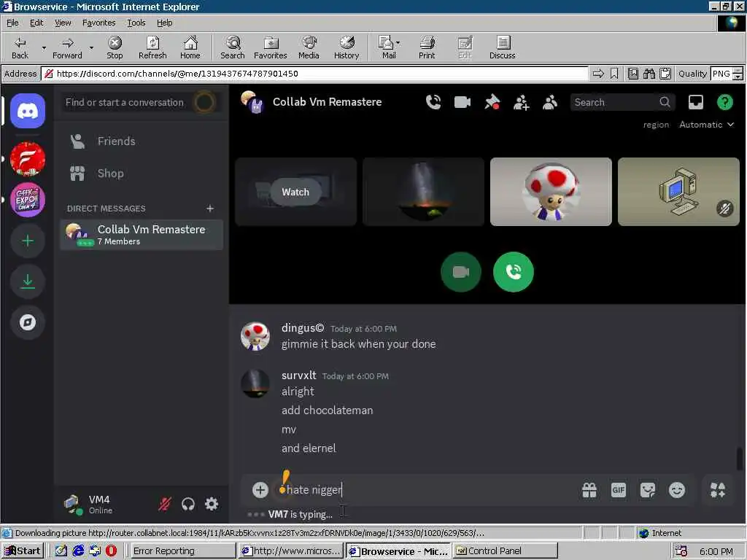Click the Windows Start button
The image size is (747, 560).
23,551
